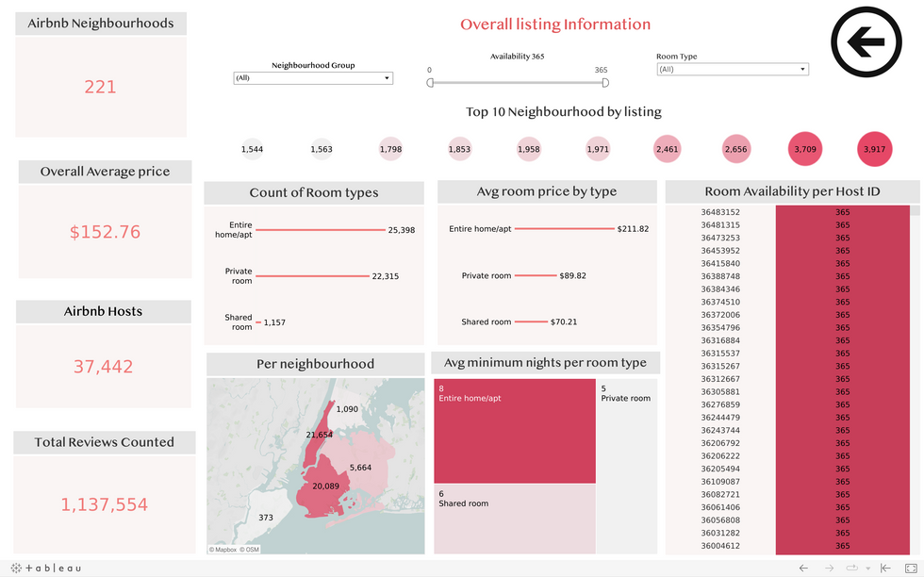
Task: Open the small replay options arrow in the footer
Action: pos(867,569)
